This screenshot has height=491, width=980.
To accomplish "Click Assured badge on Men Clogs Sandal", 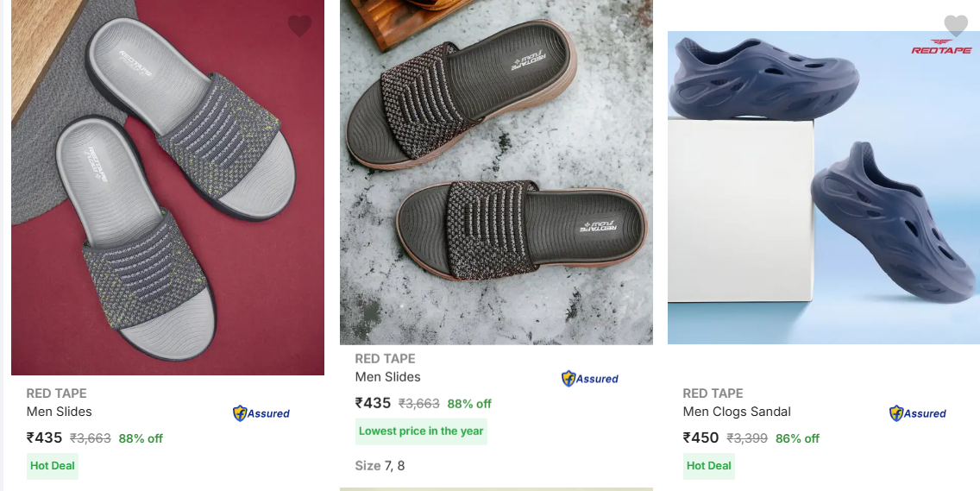I will (x=918, y=413).
